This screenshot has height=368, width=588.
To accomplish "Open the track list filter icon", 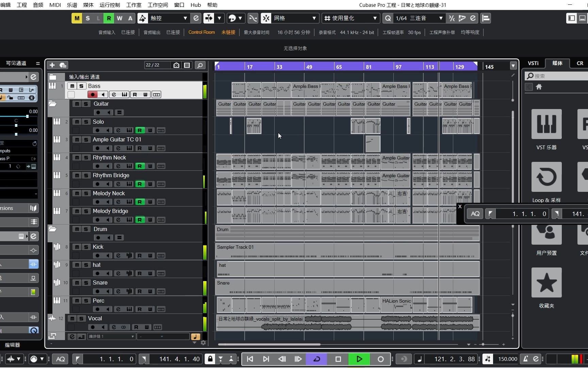I will [187, 65].
